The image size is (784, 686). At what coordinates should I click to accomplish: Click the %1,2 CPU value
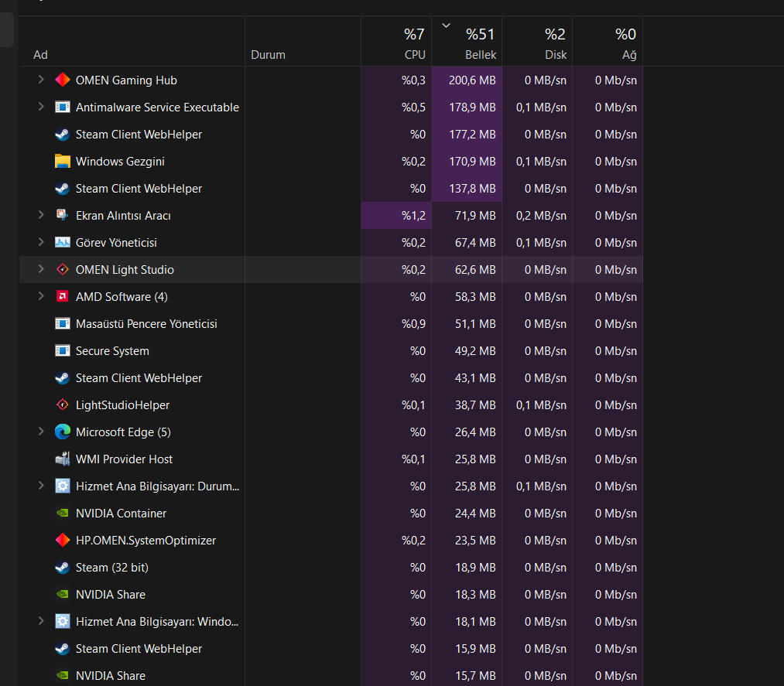tap(413, 216)
